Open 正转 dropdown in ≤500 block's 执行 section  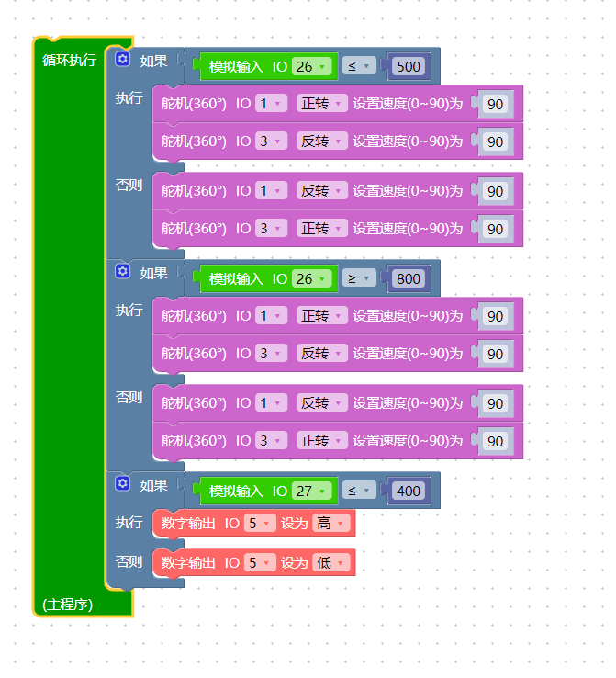(x=322, y=104)
